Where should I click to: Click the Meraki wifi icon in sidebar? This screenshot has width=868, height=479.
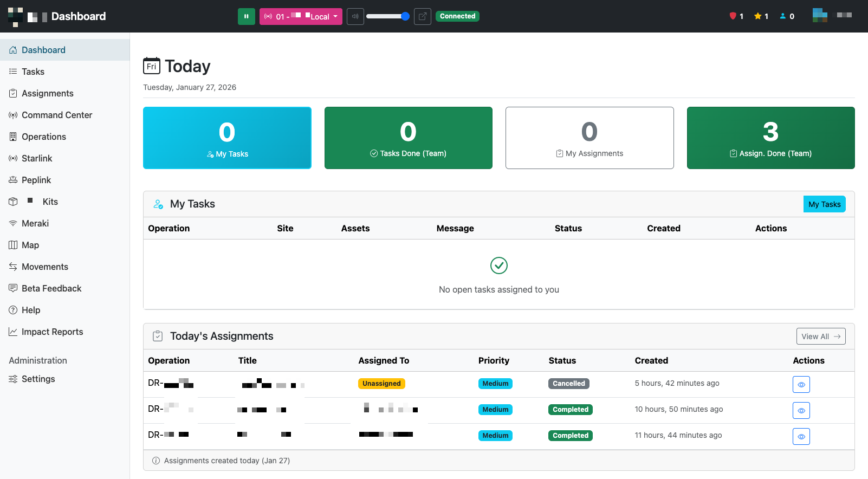pyautogui.click(x=13, y=223)
